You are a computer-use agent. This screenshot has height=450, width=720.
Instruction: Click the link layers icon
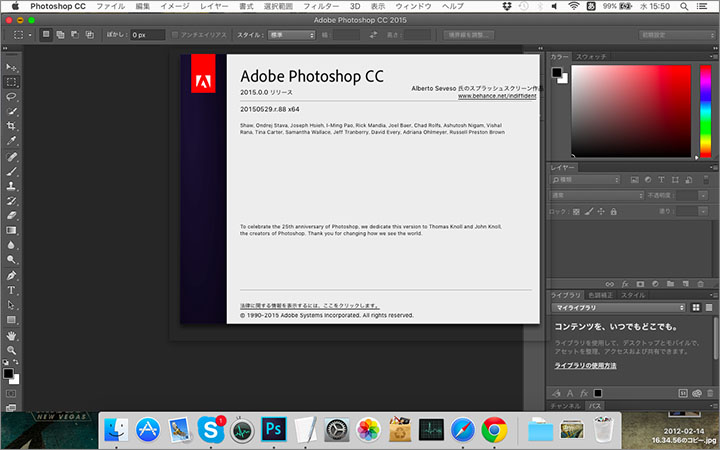[x=610, y=284]
